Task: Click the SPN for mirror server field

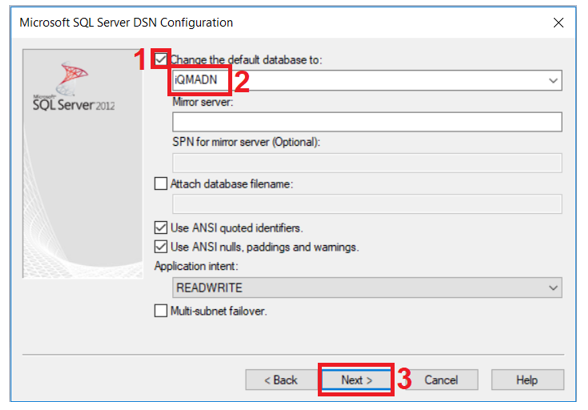Action: [x=367, y=163]
